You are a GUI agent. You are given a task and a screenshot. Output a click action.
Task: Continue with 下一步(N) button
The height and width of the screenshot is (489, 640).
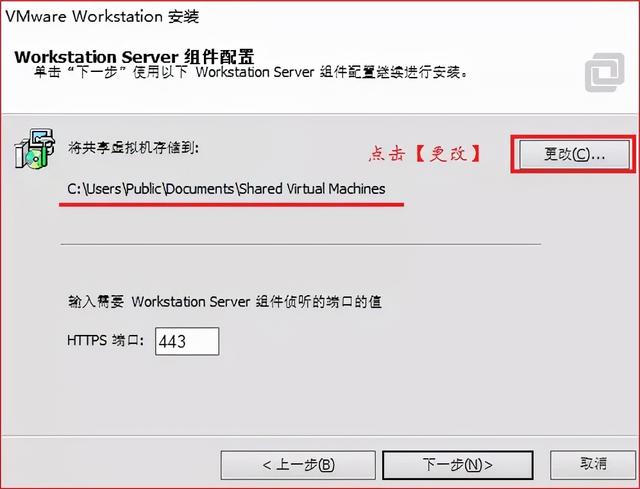pyautogui.click(x=458, y=465)
